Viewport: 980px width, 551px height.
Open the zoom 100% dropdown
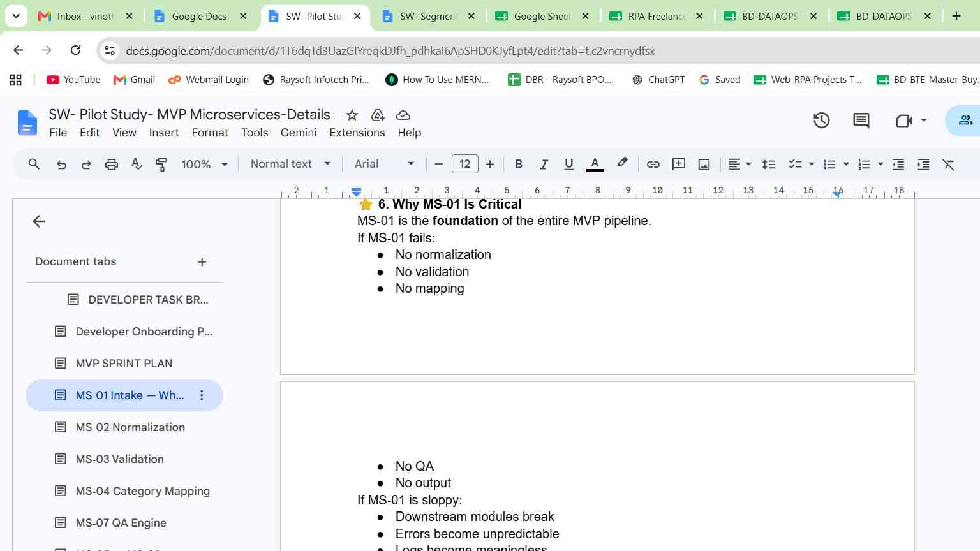pyautogui.click(x=204, y=165)
